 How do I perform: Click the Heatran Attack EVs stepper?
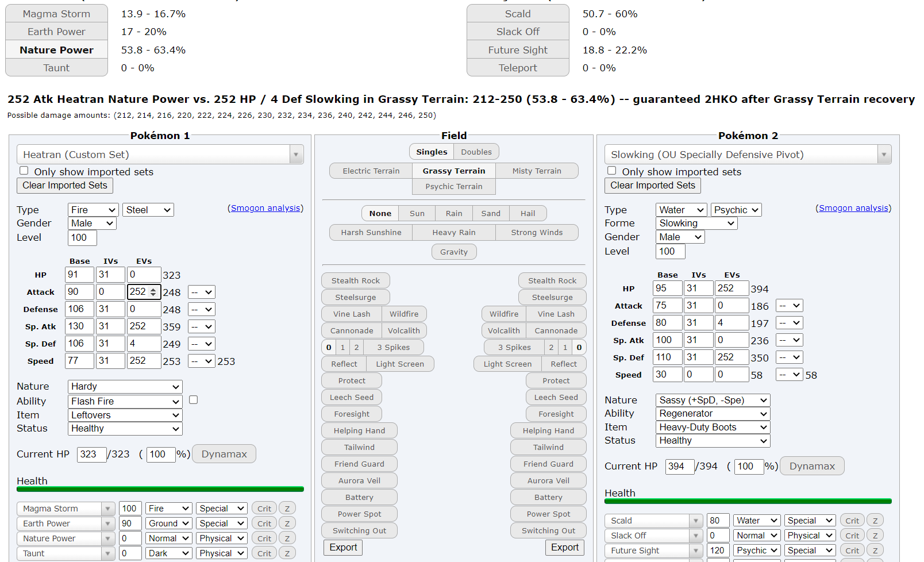[153, 292]
